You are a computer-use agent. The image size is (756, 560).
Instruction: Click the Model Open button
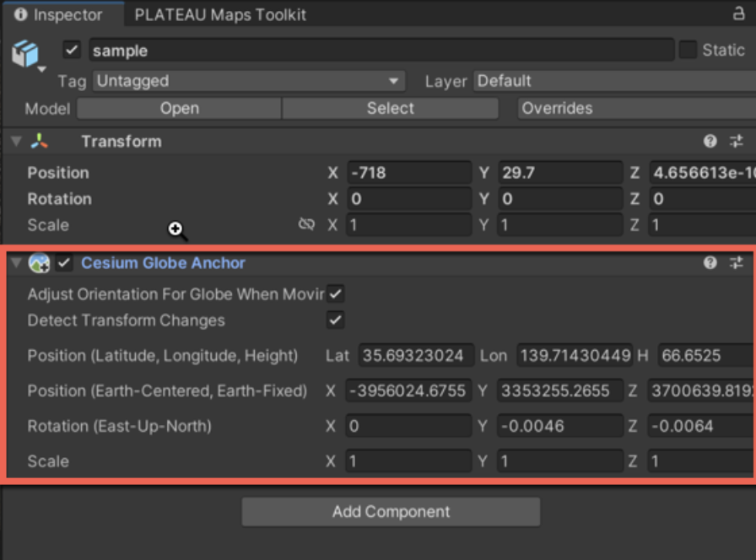point(180,109)
